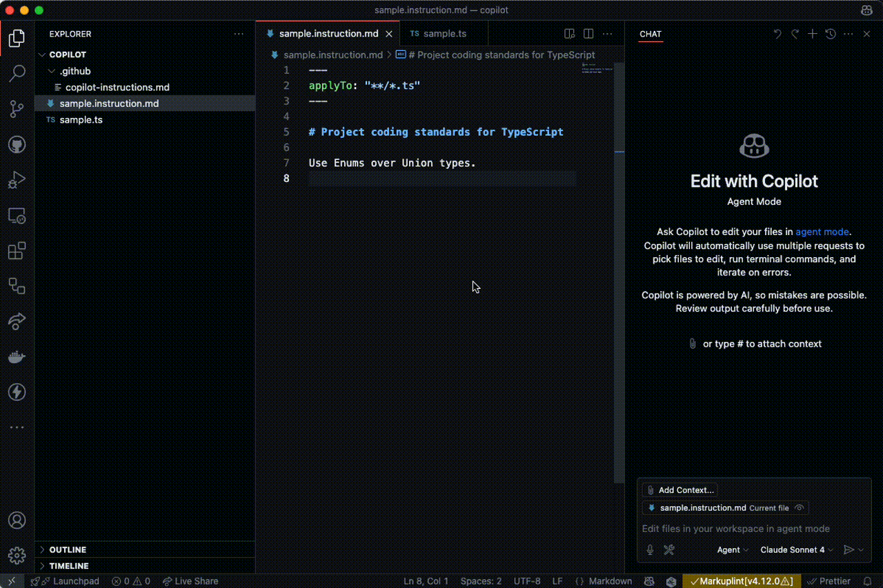The height and width of the screenshot is (588, 883).
Task: Click Explorer views and more actions ellipsis
Action: [239, 34]
